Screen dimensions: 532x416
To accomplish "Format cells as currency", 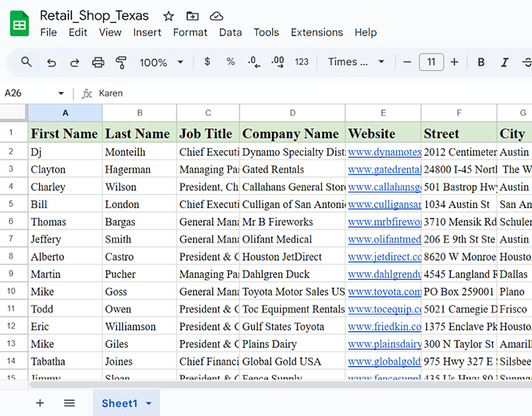I will pos(207,62).
